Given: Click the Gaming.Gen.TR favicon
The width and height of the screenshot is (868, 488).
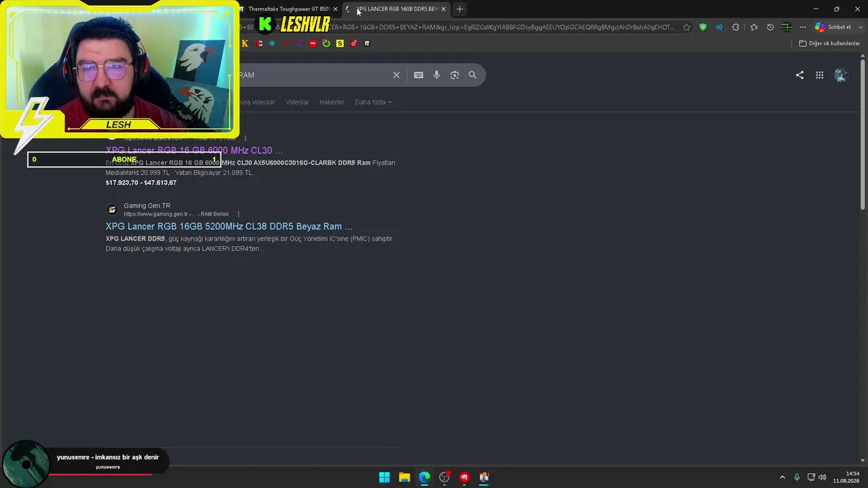Looking at the screenshot, I should pos(112,209).
